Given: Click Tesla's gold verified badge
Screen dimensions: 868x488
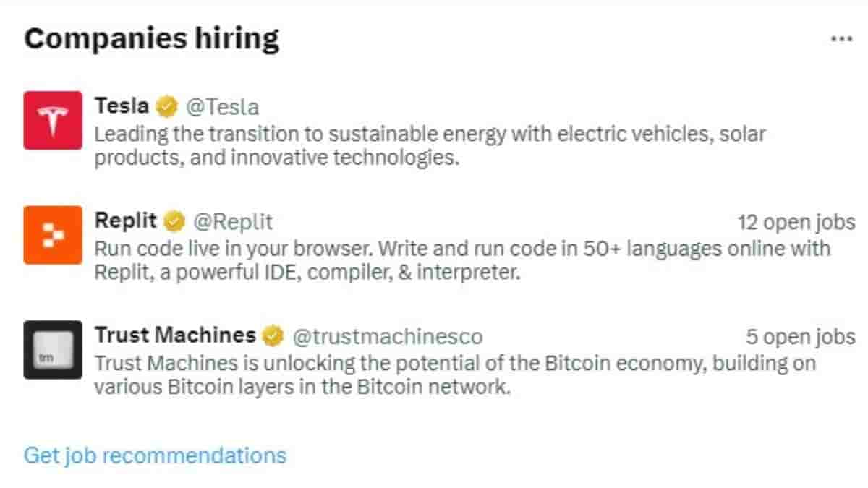Looking at the screenshot, I should tap(167, 107).
